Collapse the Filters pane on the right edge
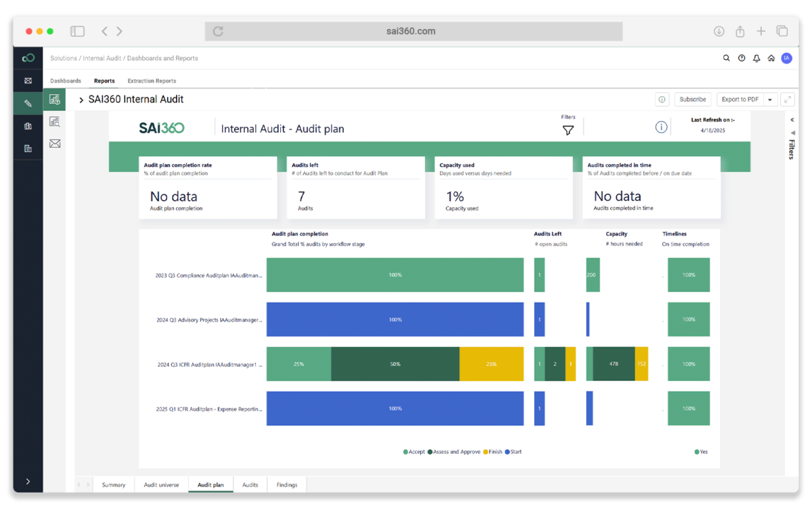Image resolution: width=812 pixels, height=521 pixels. [792, 120]
